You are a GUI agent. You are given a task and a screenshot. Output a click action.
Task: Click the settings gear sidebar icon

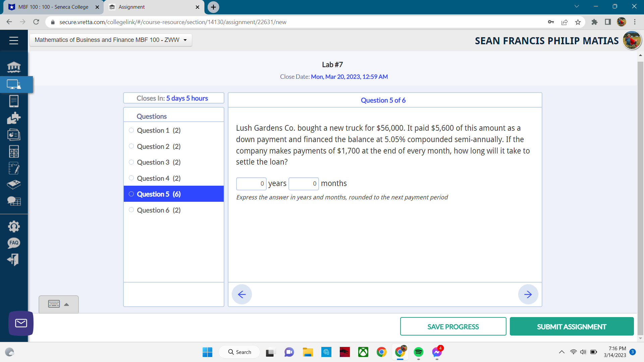[x=14, y=227]
